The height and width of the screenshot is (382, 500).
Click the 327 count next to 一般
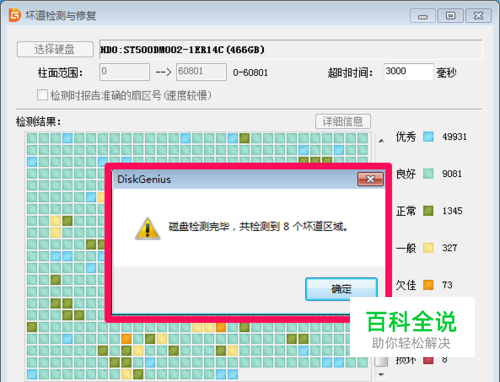[x=449, y=248]
